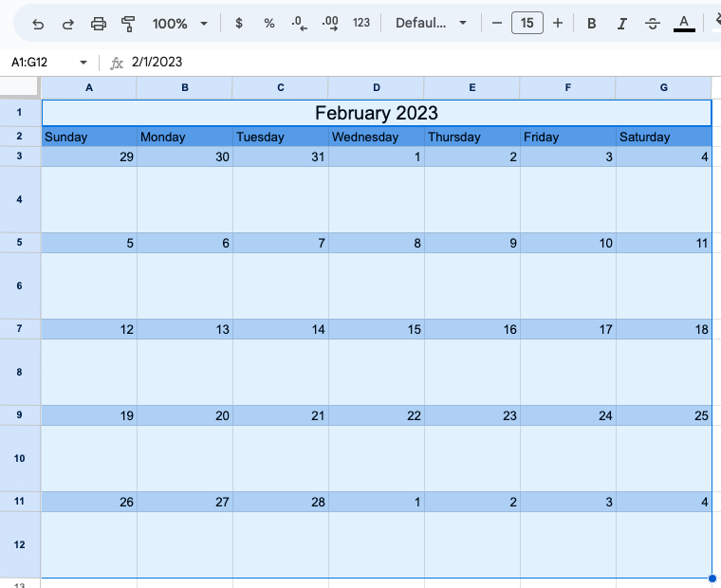Select column B header
Image resolution: width=721 pixels, height=588 pixels.
pyautogui.click(x=185, y=88)
